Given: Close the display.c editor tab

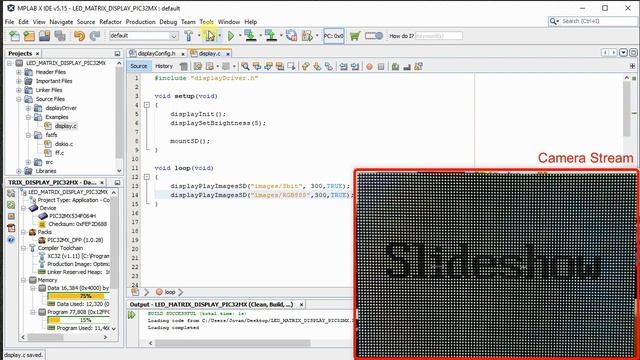Looking at the screenshot, I should point(228,54).
